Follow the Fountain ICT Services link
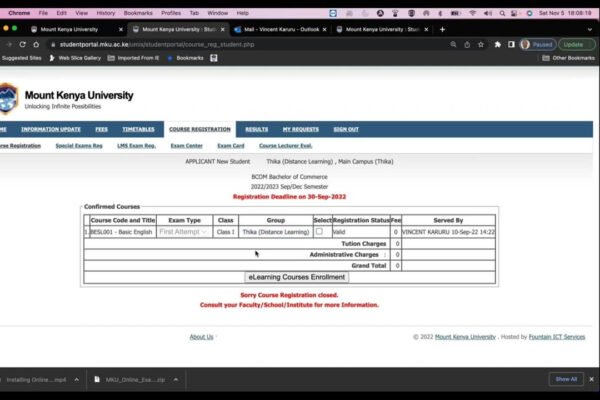Screen dimensions: 600x400 [x=557, y=337]
